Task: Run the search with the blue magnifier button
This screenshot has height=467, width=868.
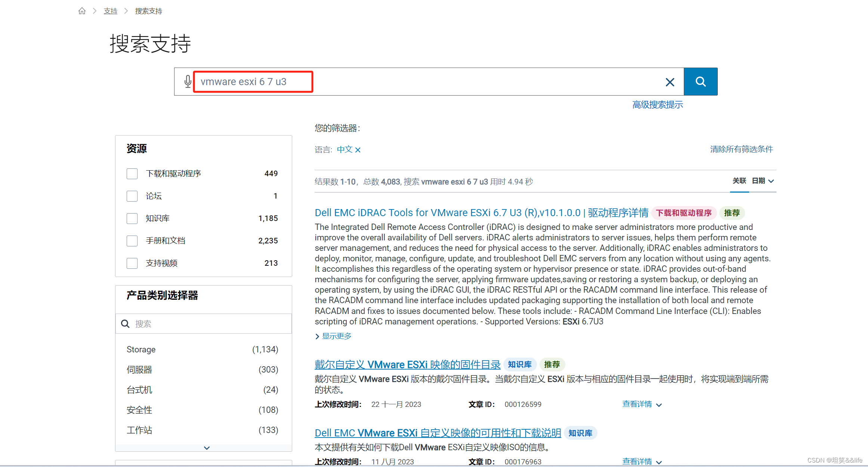Action: [x=701, y=81]
